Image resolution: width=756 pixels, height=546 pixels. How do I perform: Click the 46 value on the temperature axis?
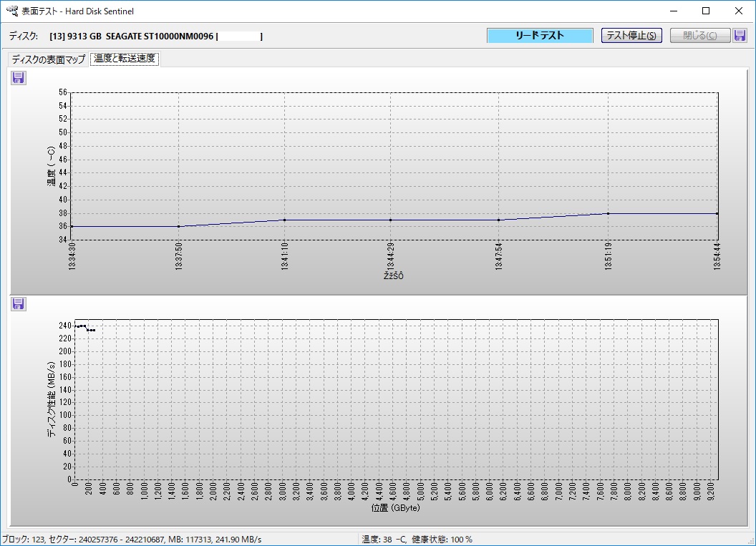pos(63,159)
